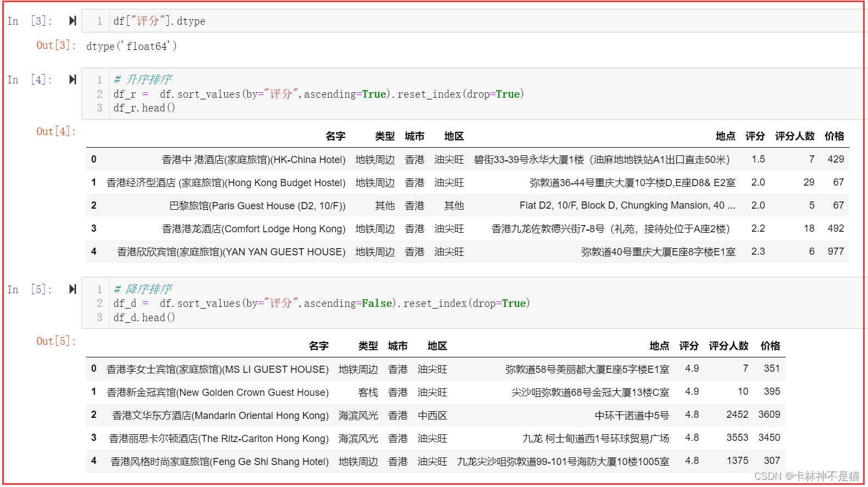Click the 429 price cell
The image size is (868, 487).
point(836,159)
